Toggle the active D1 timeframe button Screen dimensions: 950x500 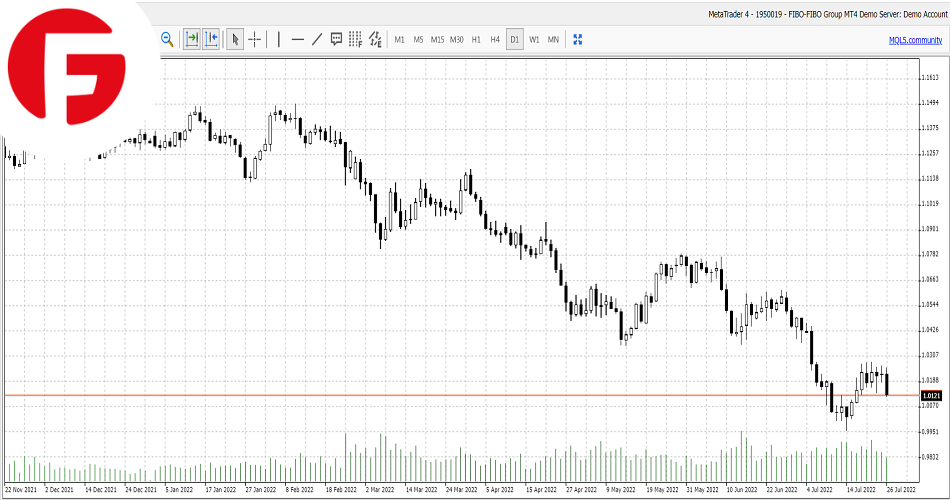tap(515, 39)
